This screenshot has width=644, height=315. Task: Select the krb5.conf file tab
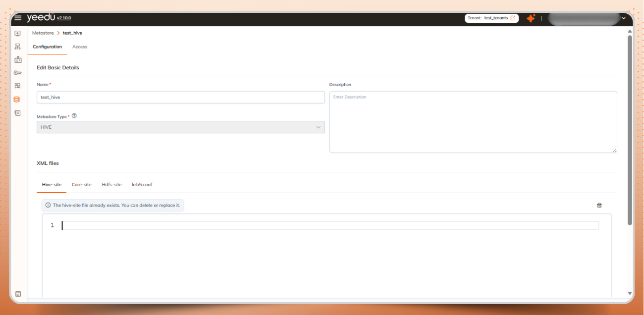(x=142, y=184)
